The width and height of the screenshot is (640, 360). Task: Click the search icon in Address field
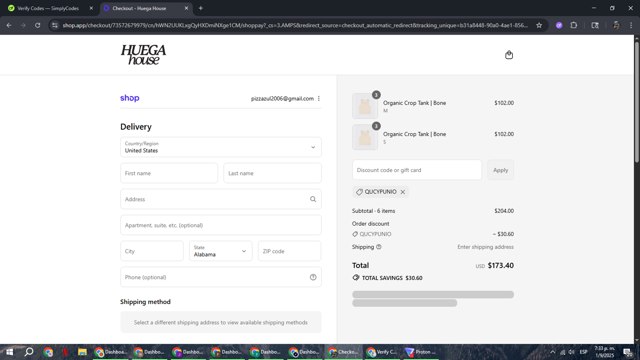[313, 199]
